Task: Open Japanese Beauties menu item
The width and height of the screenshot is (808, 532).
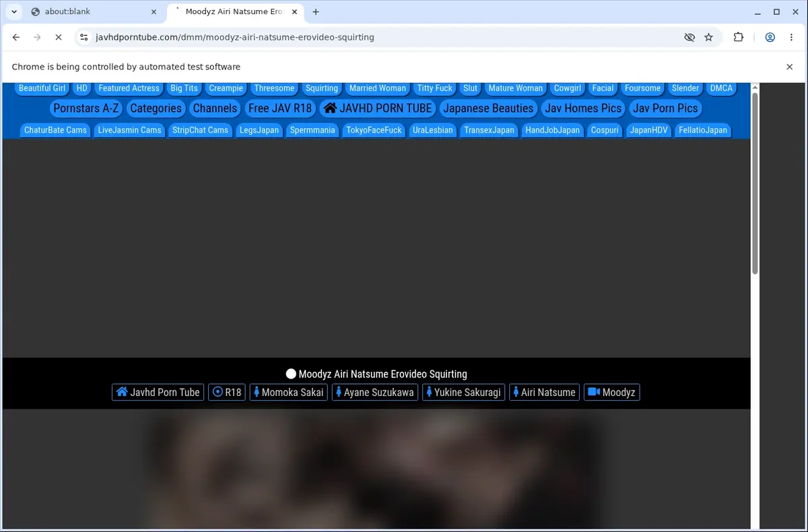Action: click(488, 108)
